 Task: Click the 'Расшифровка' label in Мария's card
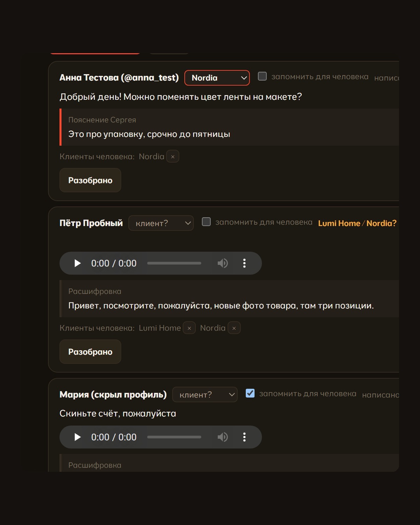95,465
